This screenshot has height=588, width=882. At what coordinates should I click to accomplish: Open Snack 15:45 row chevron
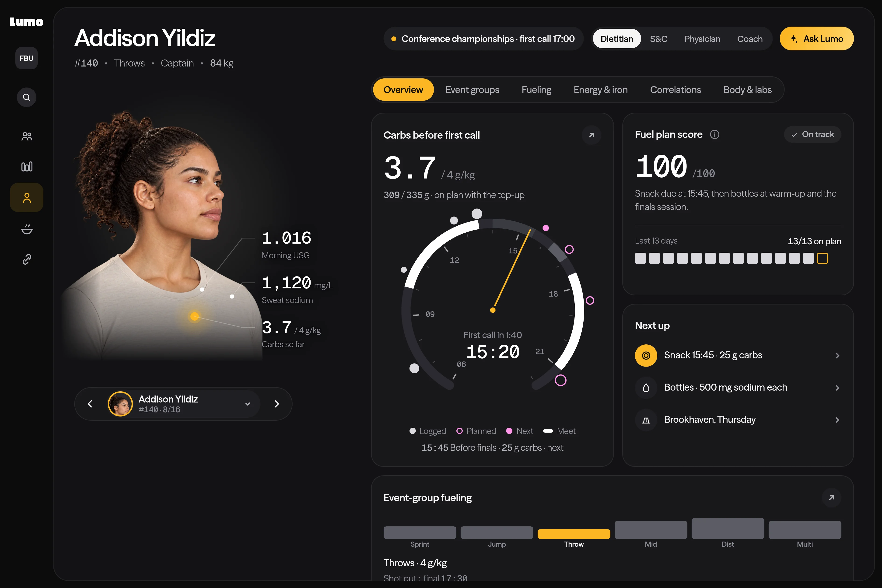pyautogui.click(x=837, y=356)
